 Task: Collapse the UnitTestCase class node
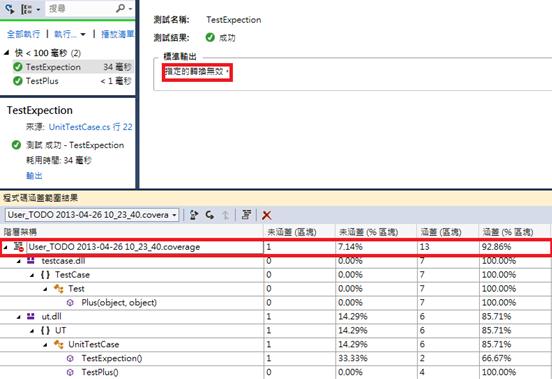point(45,345)
